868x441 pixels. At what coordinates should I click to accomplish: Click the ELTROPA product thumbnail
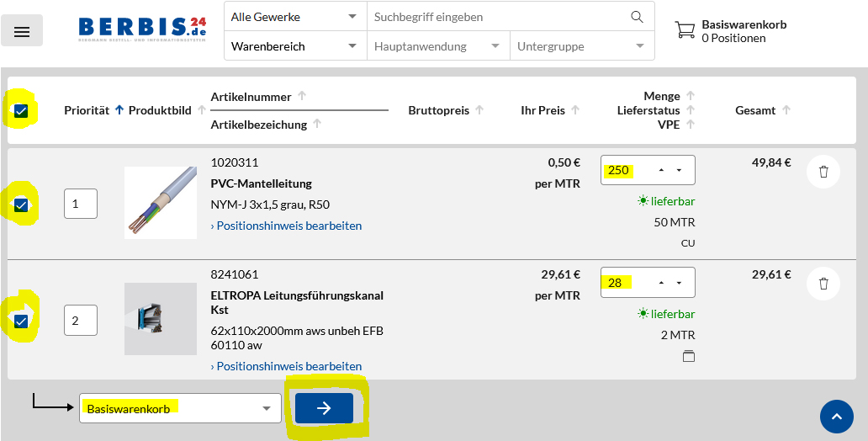pyautogui.click(x=161, y=319)
